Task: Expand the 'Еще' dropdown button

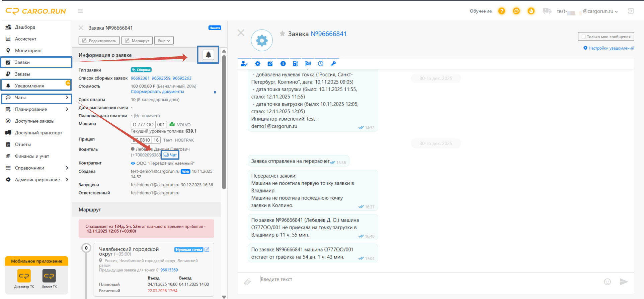Action: pyautogui.click(x=164, y=41)
